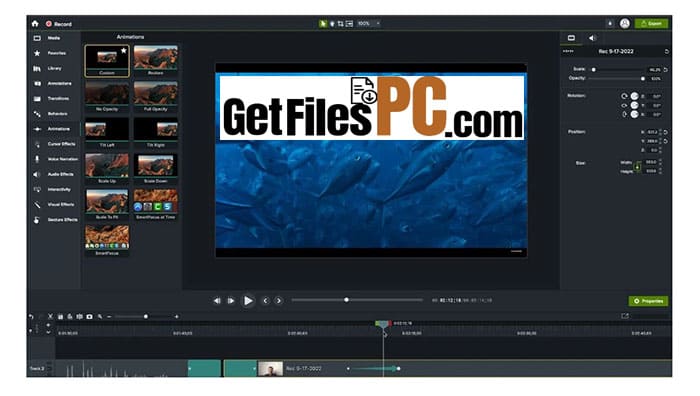Play the video preview
Viewport: 700px width, 396px height.
[x=248, y=301]
